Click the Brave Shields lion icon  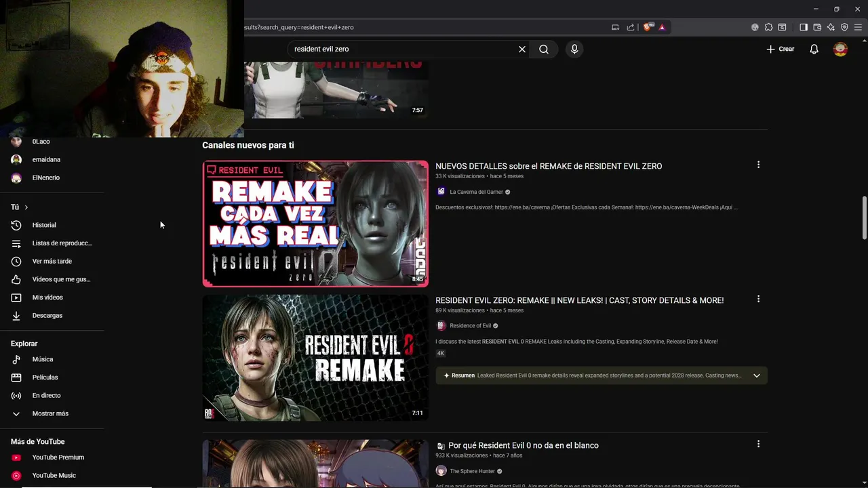point(648,27)
